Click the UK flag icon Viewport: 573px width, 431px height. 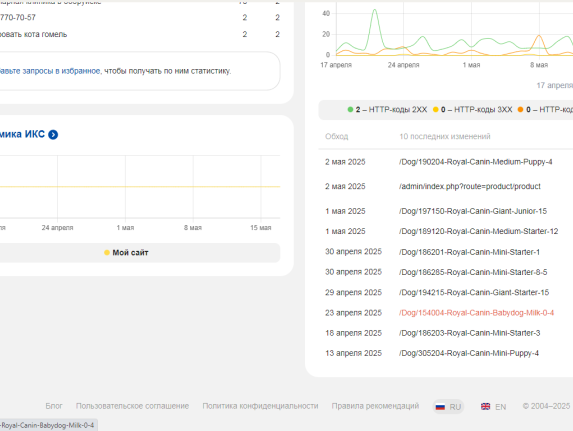pos(485,407)
